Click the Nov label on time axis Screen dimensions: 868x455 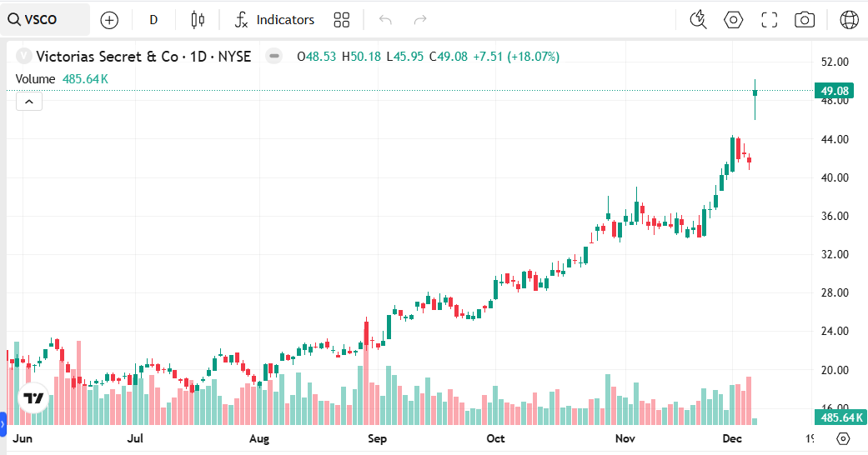point(625,439)
